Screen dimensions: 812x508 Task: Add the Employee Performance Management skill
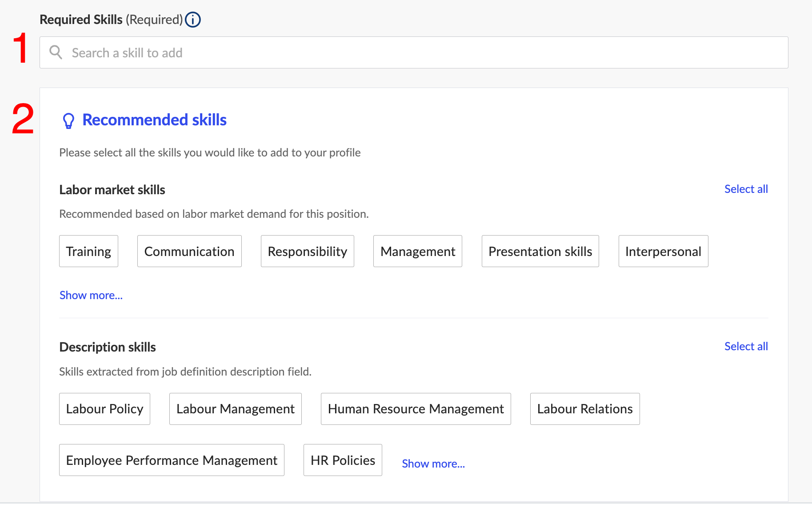[x=172, y=460]
